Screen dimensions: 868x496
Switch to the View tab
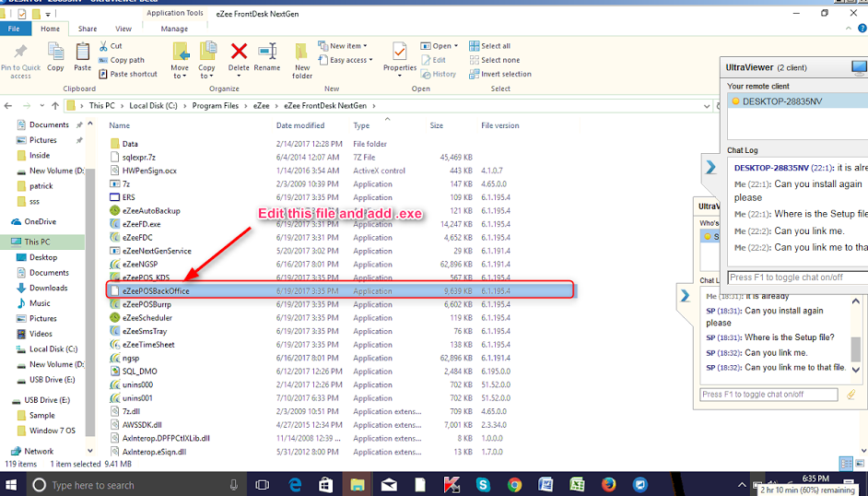pyautogui.click(x=123, y=29)
